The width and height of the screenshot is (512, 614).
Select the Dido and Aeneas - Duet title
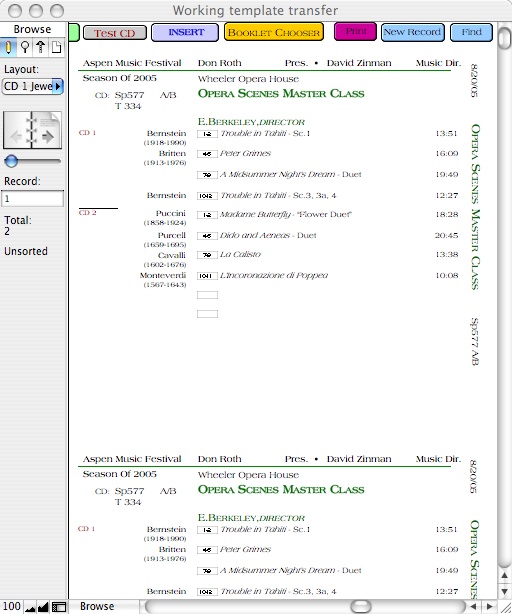(268, 235)
